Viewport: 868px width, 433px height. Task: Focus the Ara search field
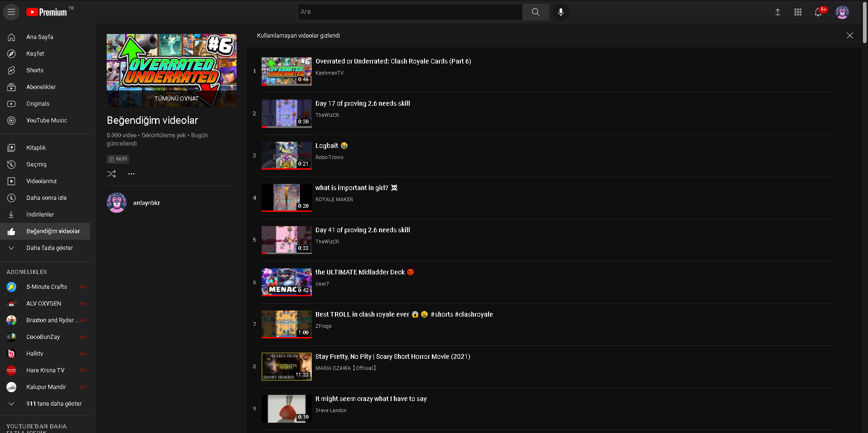click(x=410, y=12)
